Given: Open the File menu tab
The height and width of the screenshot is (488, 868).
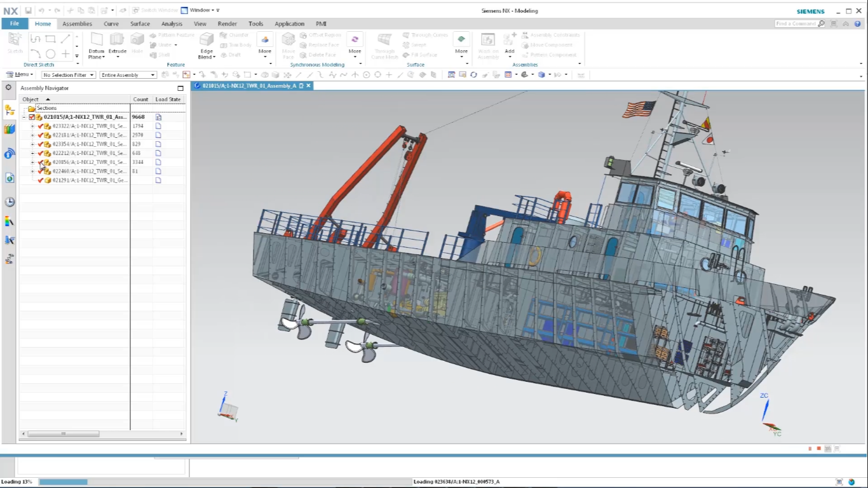Looking at the screenshot, I should [x=14, y=24].
